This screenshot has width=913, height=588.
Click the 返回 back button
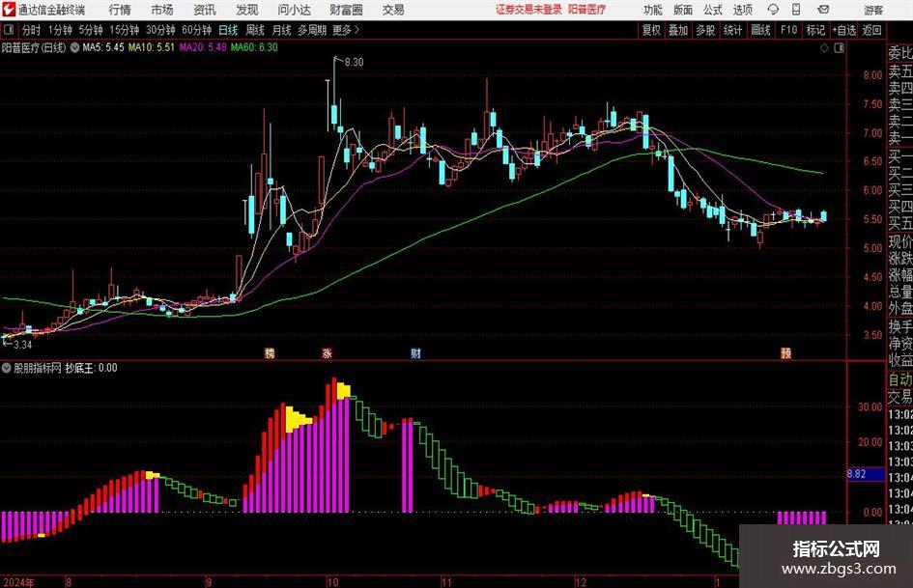871,30
